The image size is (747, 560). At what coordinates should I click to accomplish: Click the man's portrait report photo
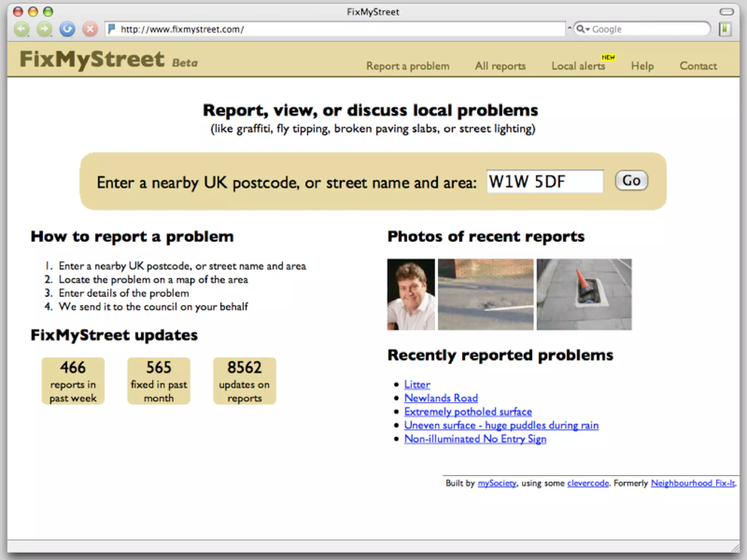[x=411, y=294]
